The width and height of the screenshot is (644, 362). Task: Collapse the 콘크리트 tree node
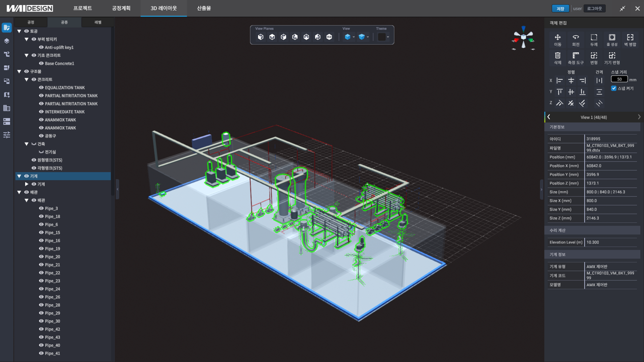[x=27, y=79]
